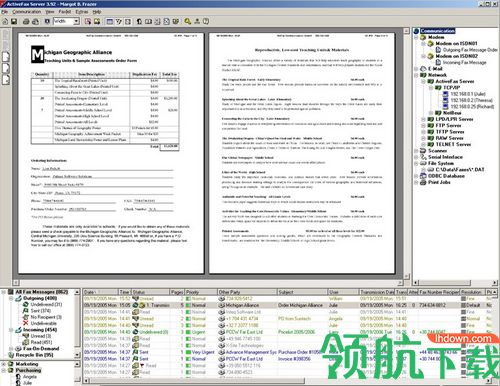This screenshot has width=500, height=386.
Task: Open the Width zoom dropdown
Action: (76, 21)
